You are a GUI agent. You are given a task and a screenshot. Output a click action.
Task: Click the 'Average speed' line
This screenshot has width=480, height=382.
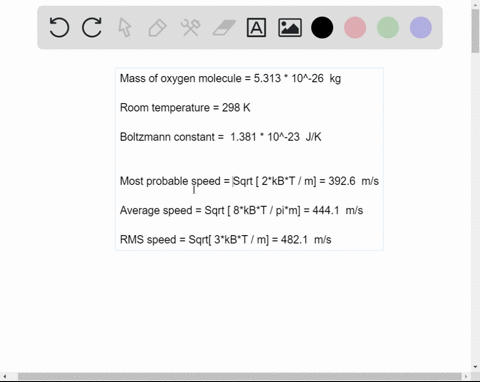[x=241, y=210]
